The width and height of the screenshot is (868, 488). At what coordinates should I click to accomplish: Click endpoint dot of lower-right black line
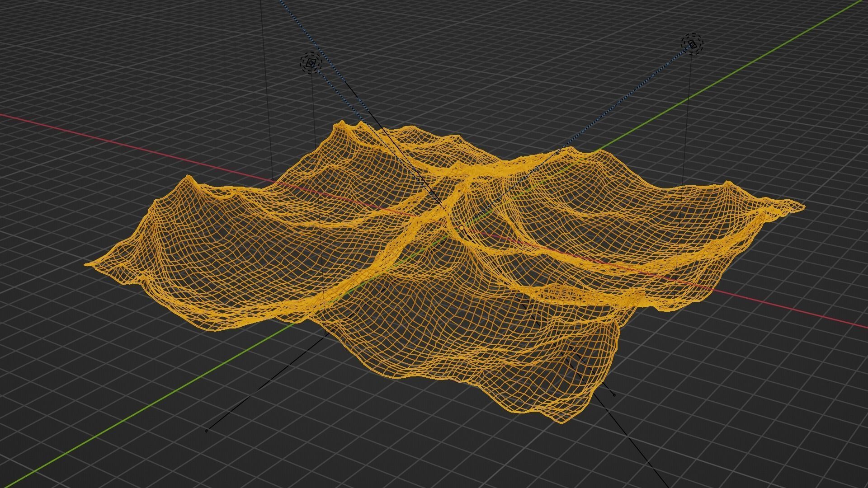[x=614, y=395]
